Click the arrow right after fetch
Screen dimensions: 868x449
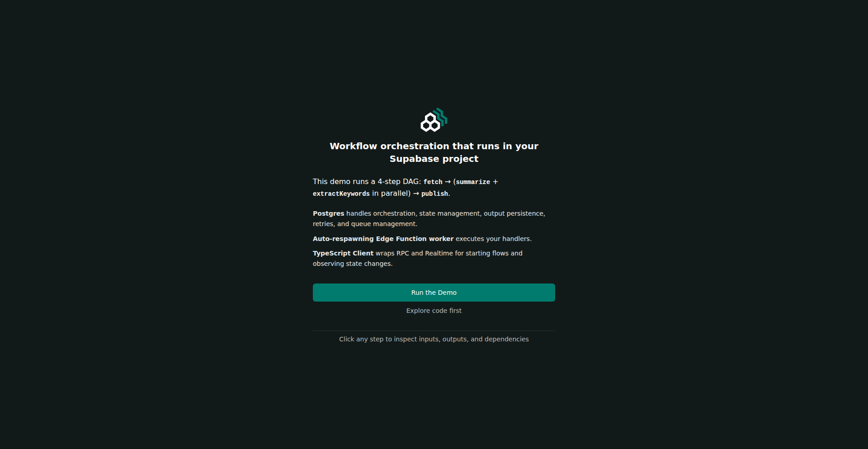pyautogui.click(x=448, y=182)
